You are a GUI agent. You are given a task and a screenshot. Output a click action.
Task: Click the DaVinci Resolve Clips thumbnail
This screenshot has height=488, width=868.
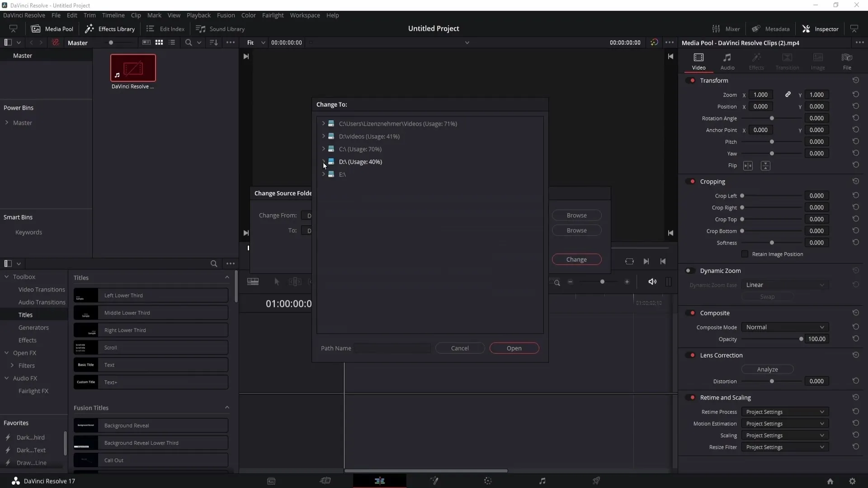coord(132,67)
